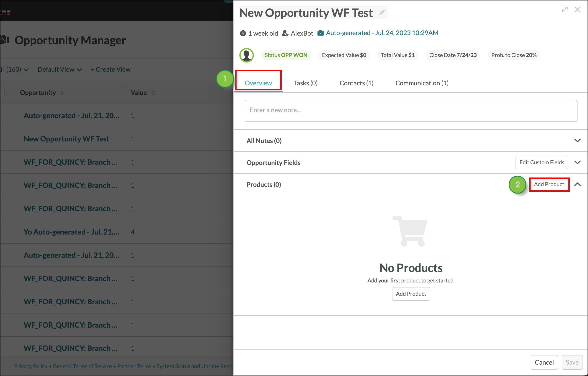This screenshot has height=376, width=588.
Task: Open the Communication (1) tab
Action: 422,83
